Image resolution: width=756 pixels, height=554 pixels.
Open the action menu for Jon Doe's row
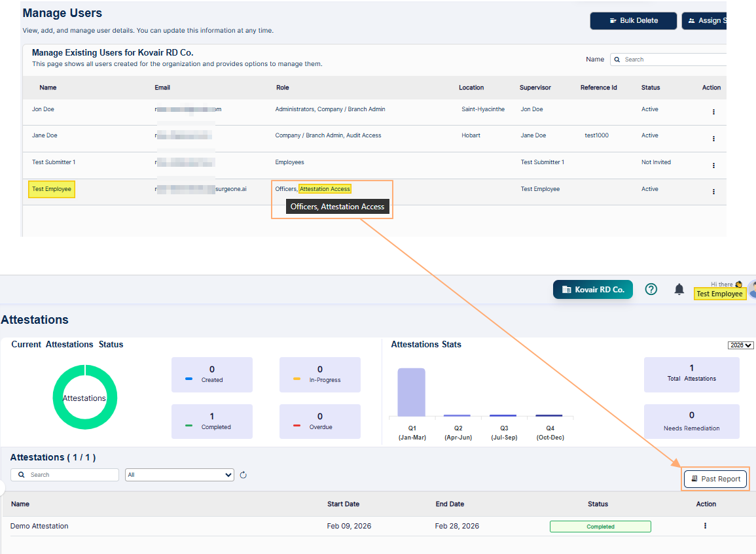click(713, 111)
